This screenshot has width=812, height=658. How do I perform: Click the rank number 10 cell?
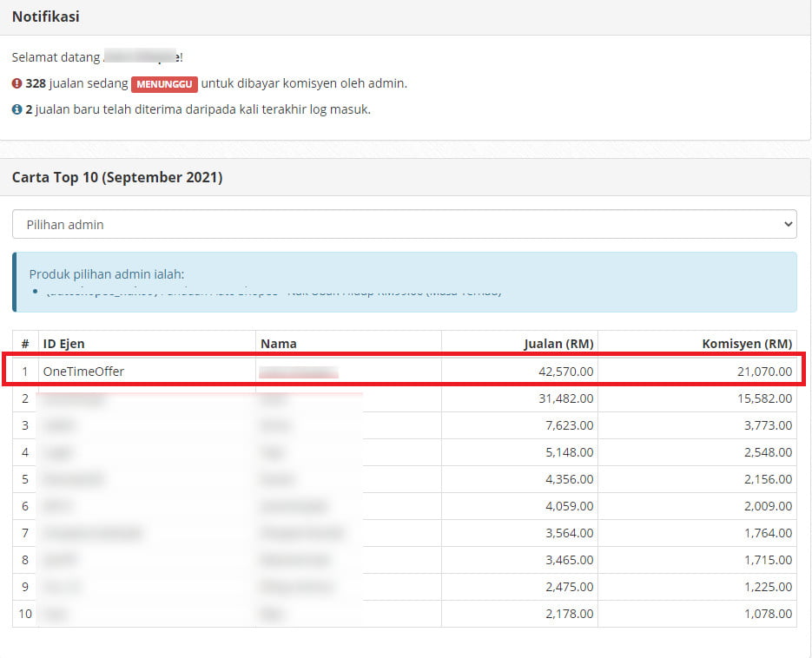pyautogui.click(x=24, y=614)
